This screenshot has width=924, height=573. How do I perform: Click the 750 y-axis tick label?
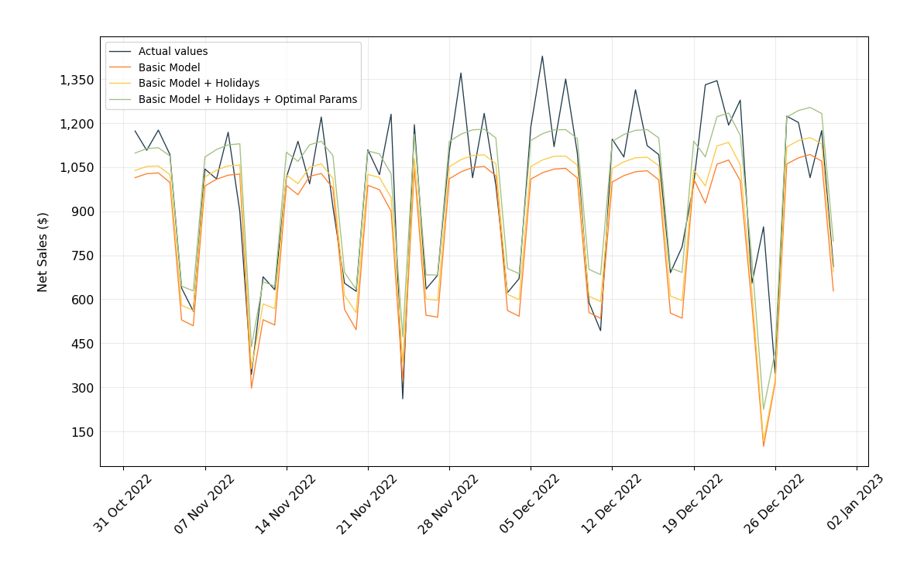(x=83, y=256)
